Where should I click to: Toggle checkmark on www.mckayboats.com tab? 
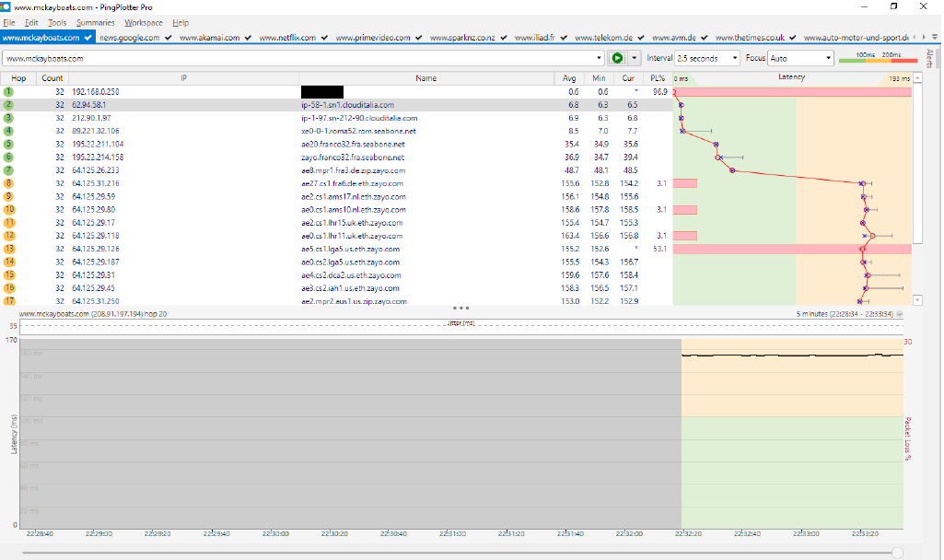click(87, 38)
